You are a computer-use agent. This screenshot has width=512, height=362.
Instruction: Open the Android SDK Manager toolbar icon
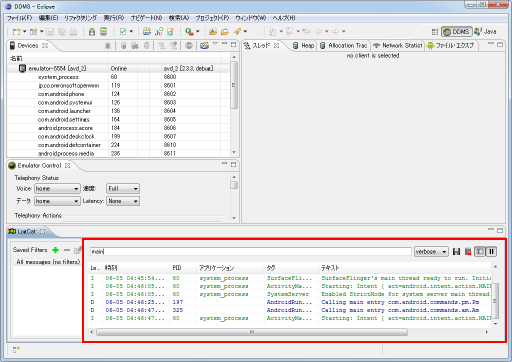tap(92, 32)
